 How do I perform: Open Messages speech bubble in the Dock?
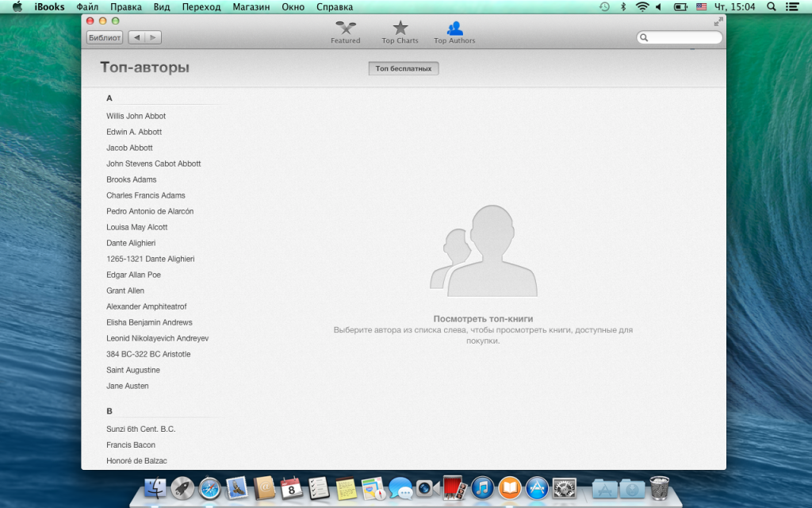(x=400, y=488)
